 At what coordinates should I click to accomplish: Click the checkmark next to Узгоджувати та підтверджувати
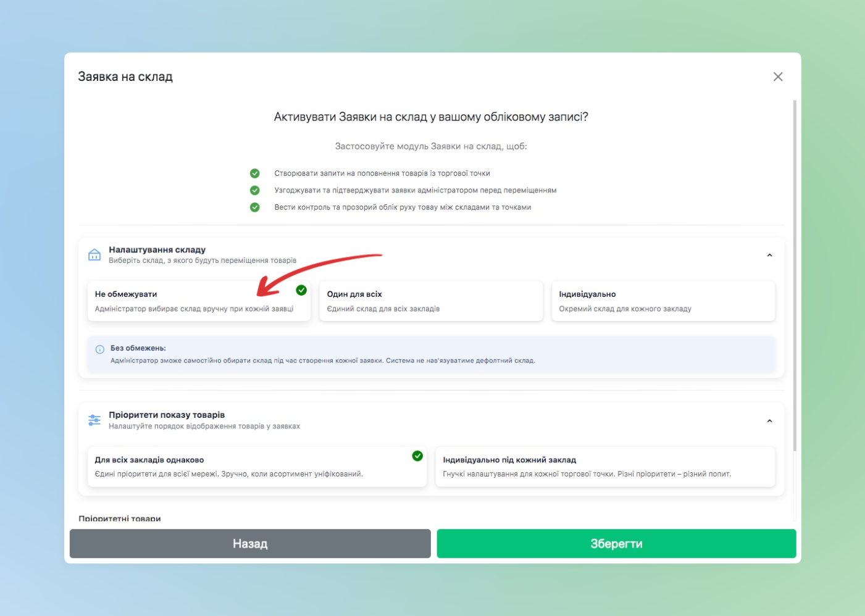254,190
